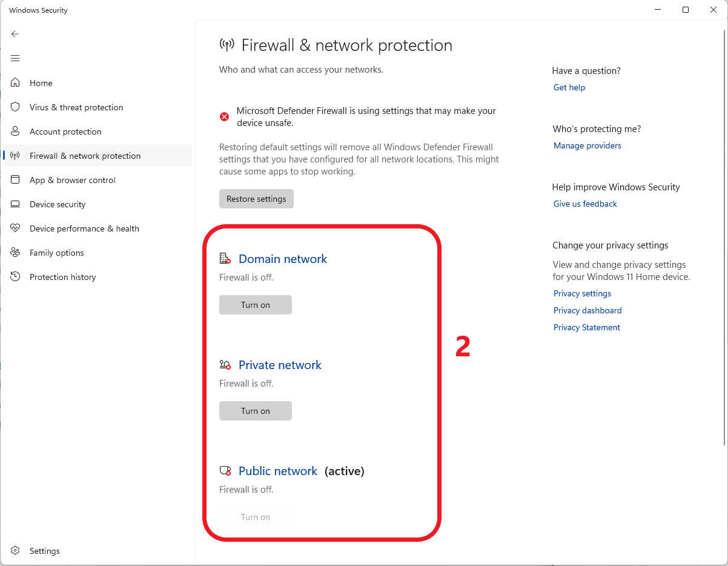Viewport: 728px width, 566px height.
Task: Select Firewall & network protection sidebar item
Action: (x=98, y=156)
